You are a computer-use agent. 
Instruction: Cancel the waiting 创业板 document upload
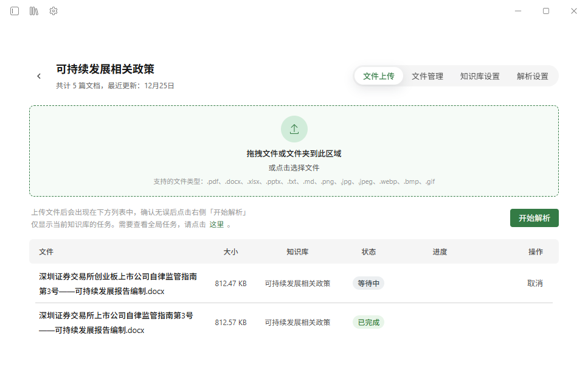click(x=534, y=283)
